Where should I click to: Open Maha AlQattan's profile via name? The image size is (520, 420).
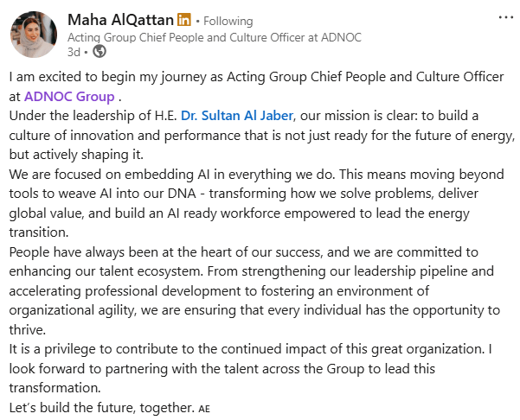click(120, 20)
